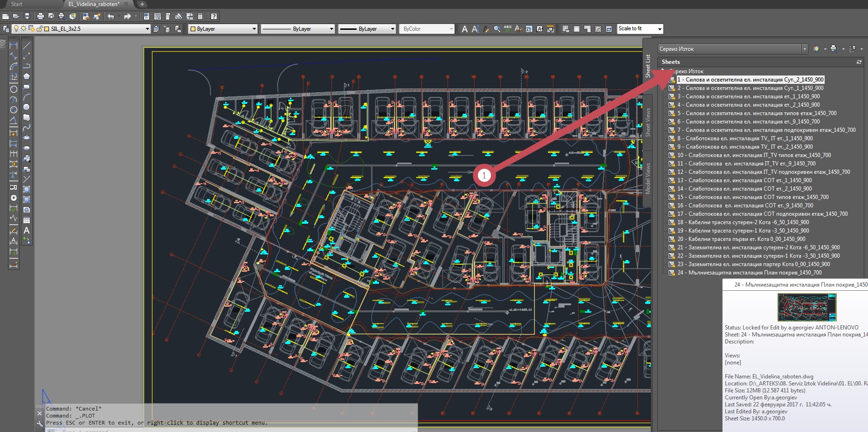Run Spell Check ABC icon
The width and height of the screenshot is (868, 432).
tap(508, 29)
